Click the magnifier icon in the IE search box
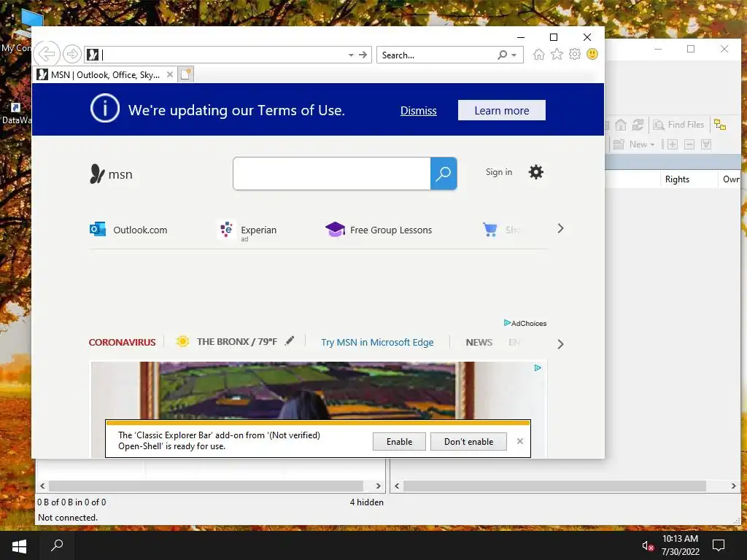Screen dimensions: 747x560 (x=502, y=55)
